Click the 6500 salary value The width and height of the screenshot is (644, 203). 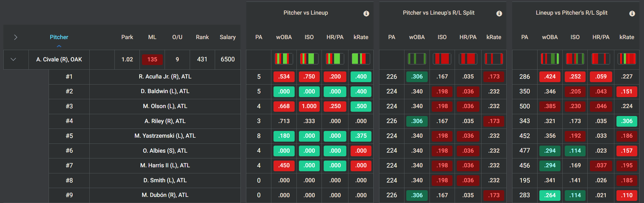click(x=228, y=60)
